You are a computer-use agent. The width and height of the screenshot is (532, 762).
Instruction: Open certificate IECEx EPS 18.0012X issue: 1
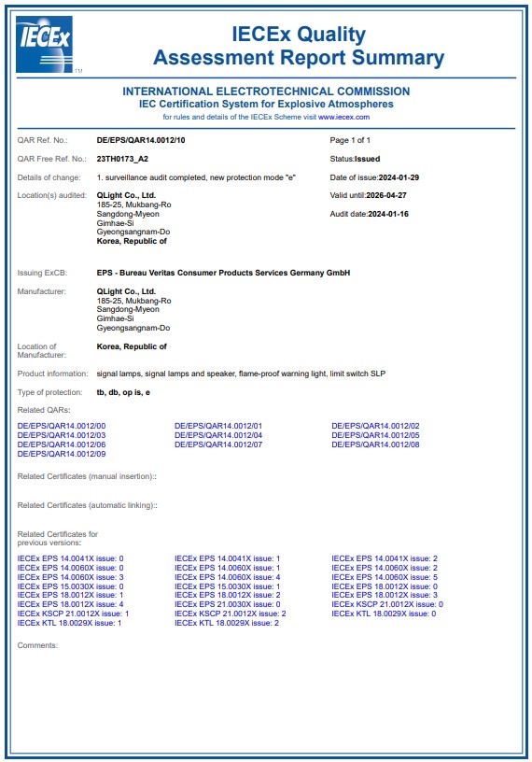(x=70, y=596)
